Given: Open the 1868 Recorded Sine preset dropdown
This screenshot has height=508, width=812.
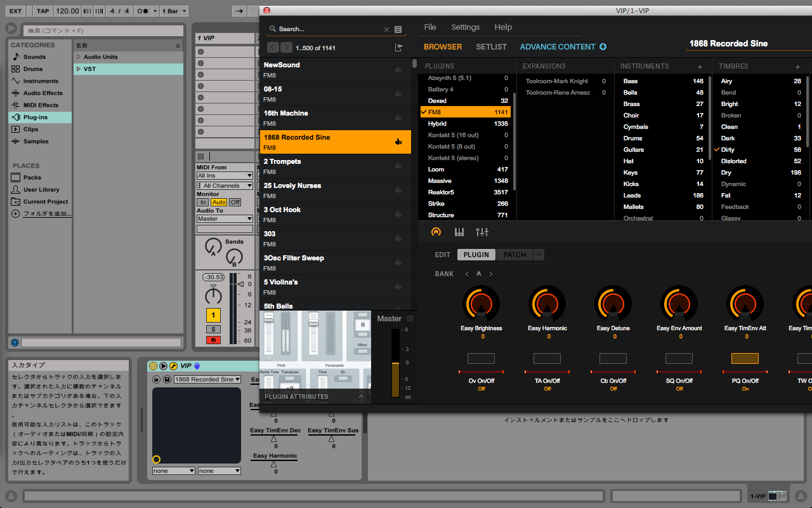Looking at the screenshot, I should [207, 379].
